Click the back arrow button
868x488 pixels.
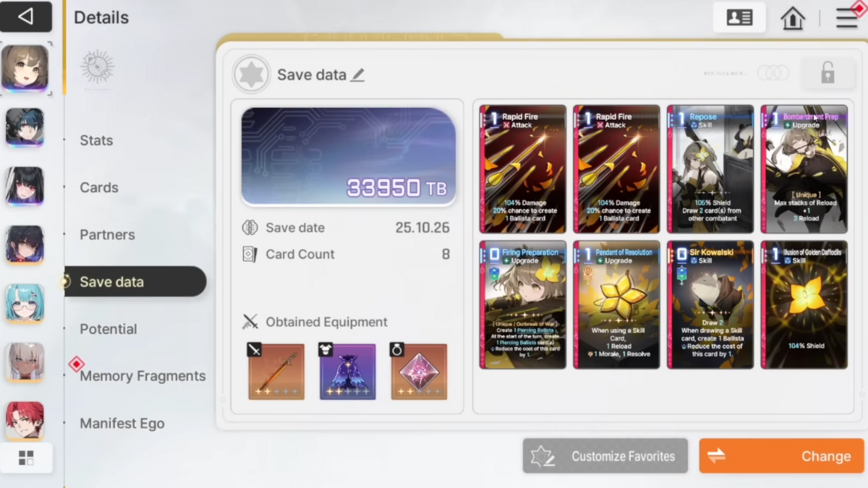tap(26, 17)
